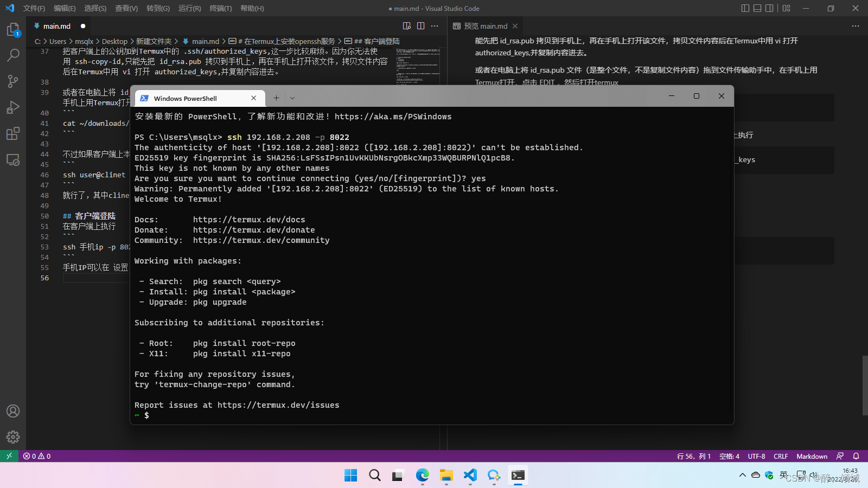Open the Source Control view
868x488 pixels.
13,81
